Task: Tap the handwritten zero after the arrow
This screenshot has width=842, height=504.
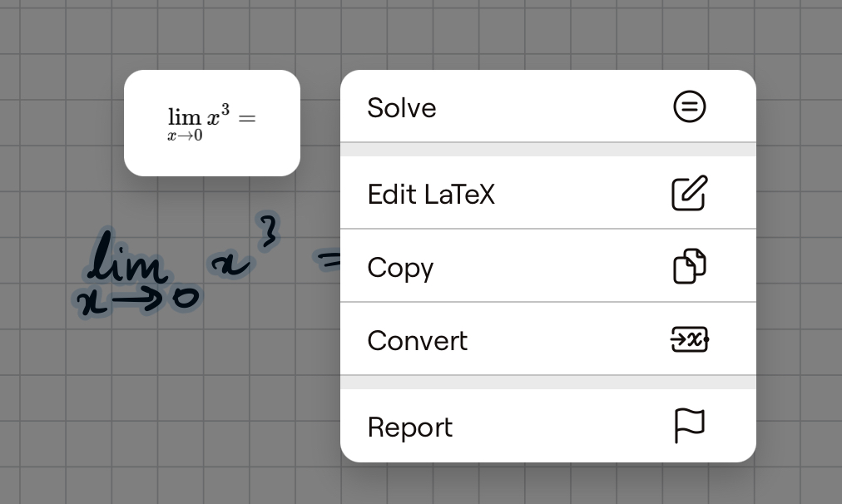Action: pos(186,299)
